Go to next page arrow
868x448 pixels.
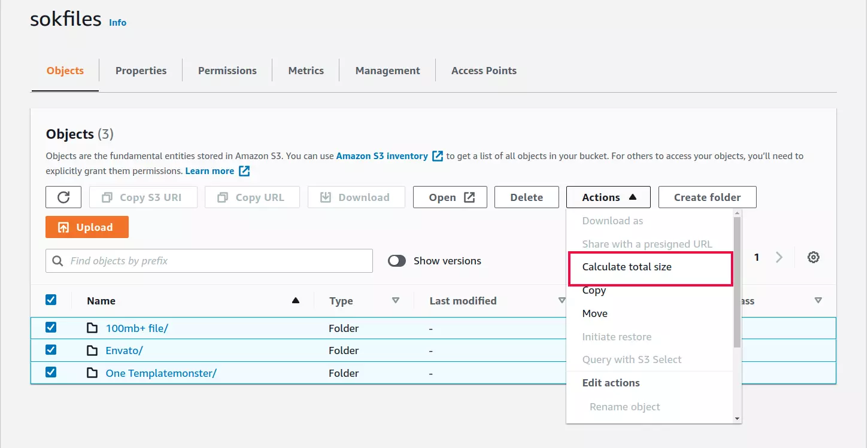point(779,257)
